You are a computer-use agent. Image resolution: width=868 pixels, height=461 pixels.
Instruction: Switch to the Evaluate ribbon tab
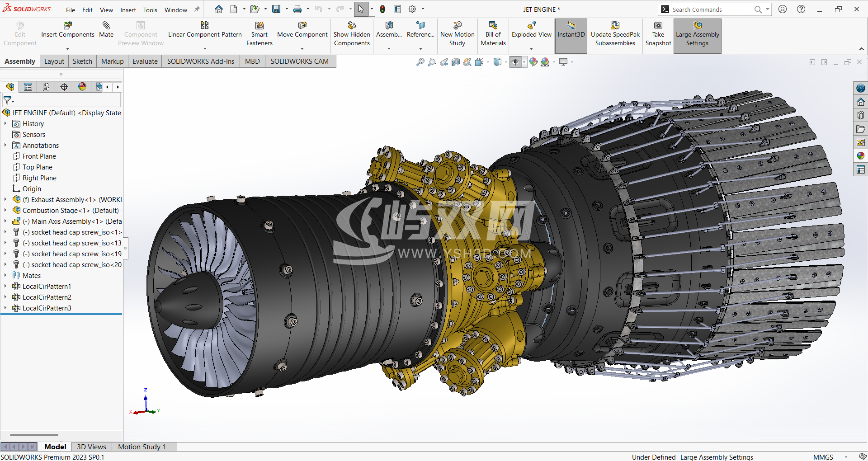[x=145, y=61]
